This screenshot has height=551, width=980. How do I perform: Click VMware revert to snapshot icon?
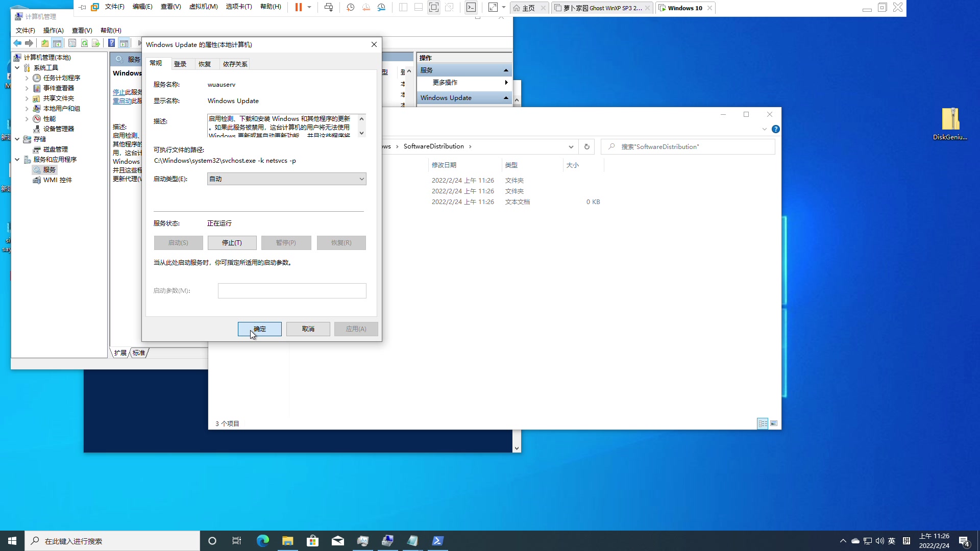click(x=366, y=7)
